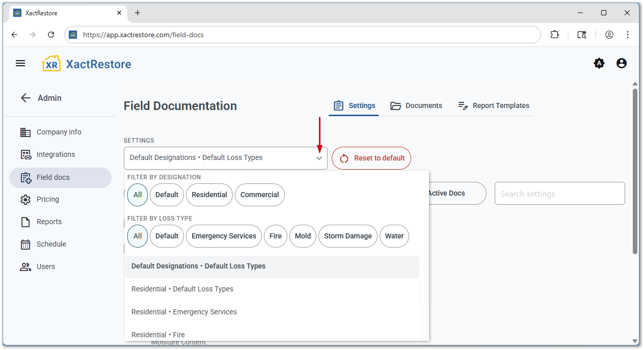Open the hamburger navigation menu
Image resolution: width=644 pixels, height=350 pixels.
tap(20, 63)
